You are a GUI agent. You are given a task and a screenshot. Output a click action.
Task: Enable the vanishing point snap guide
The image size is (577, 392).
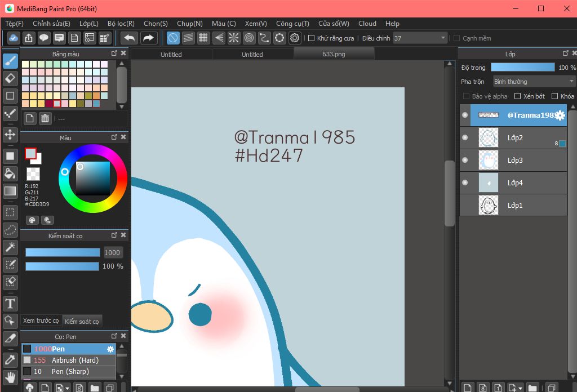coord(219,38)
